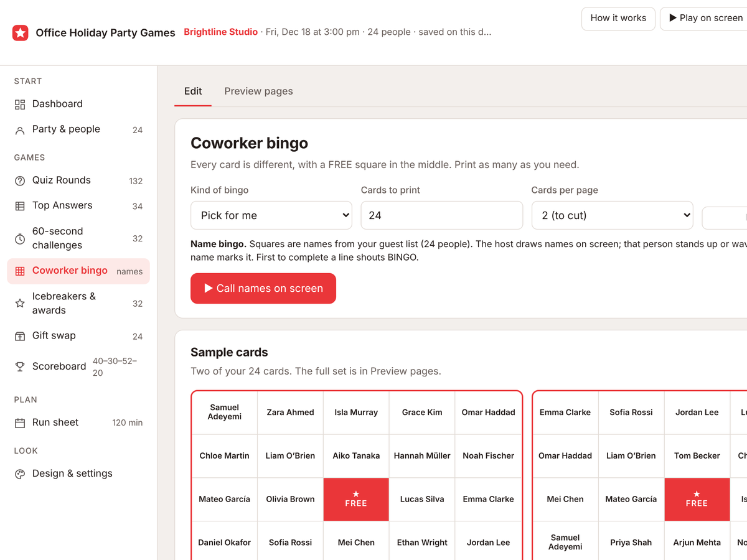
Task: Open the Cards per page dropdown
Action: (x=613, y=215)
